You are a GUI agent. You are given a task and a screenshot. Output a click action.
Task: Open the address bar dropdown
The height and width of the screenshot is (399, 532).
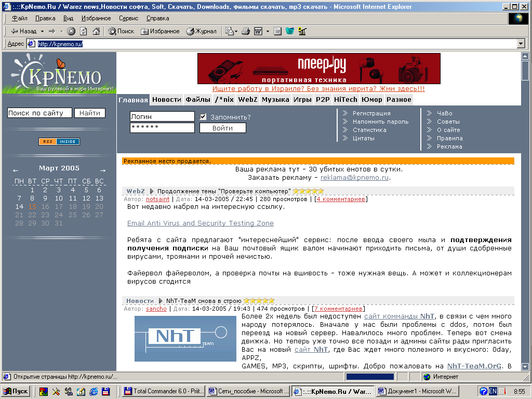(x=521, y=44)
